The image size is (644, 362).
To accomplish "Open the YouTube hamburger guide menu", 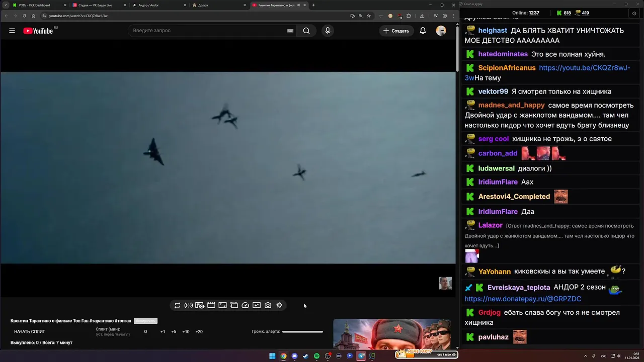I will coord(12,31).
